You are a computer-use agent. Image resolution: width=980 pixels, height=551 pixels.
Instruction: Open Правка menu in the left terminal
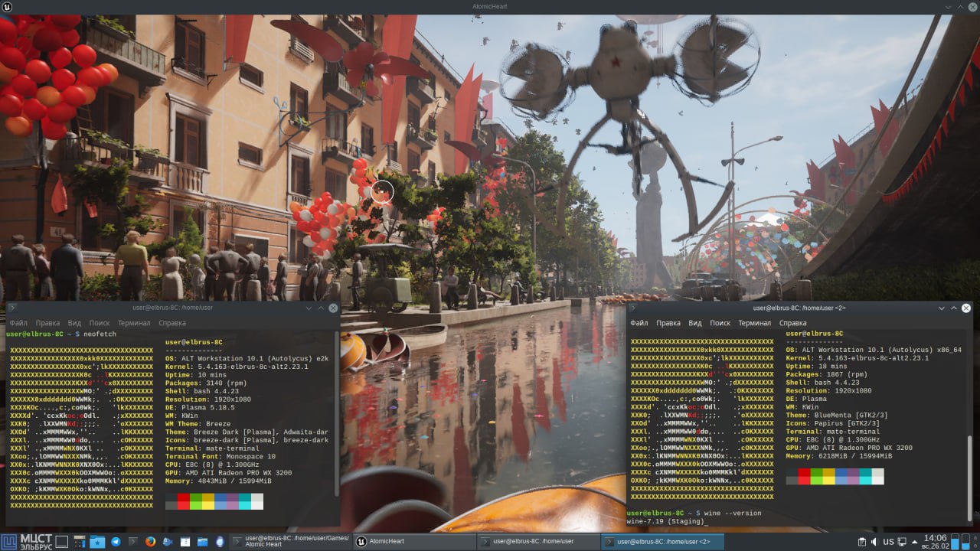pos(47,323)
